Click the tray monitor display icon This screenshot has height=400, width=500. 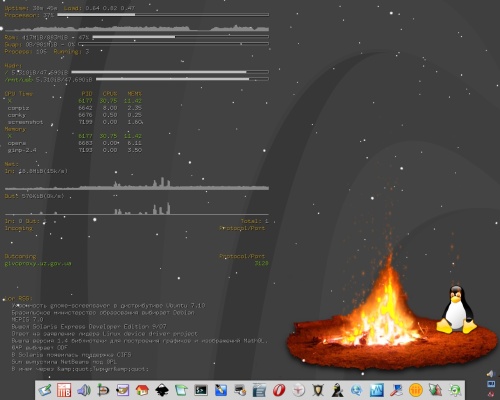(491, 384)
